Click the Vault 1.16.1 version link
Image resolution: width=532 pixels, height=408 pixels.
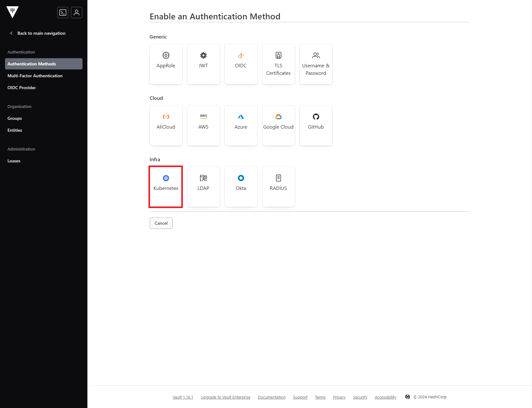[183, 397]
